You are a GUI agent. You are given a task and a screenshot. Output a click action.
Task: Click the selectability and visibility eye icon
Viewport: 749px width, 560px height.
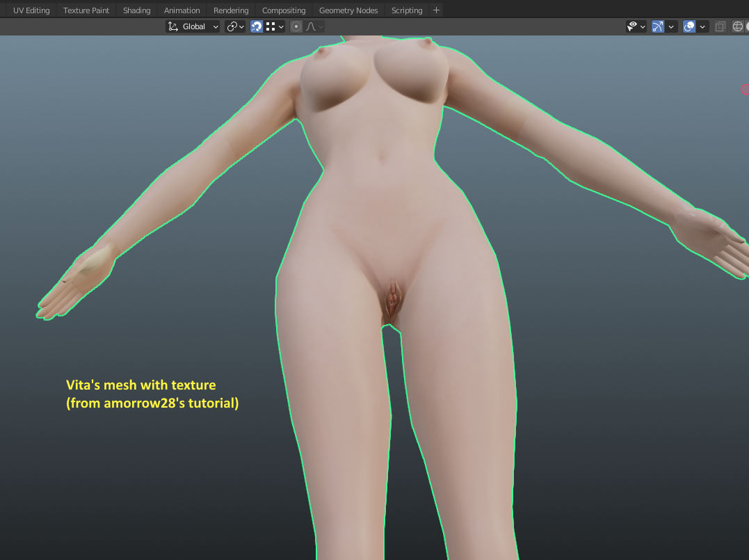[x=632, y=26]
